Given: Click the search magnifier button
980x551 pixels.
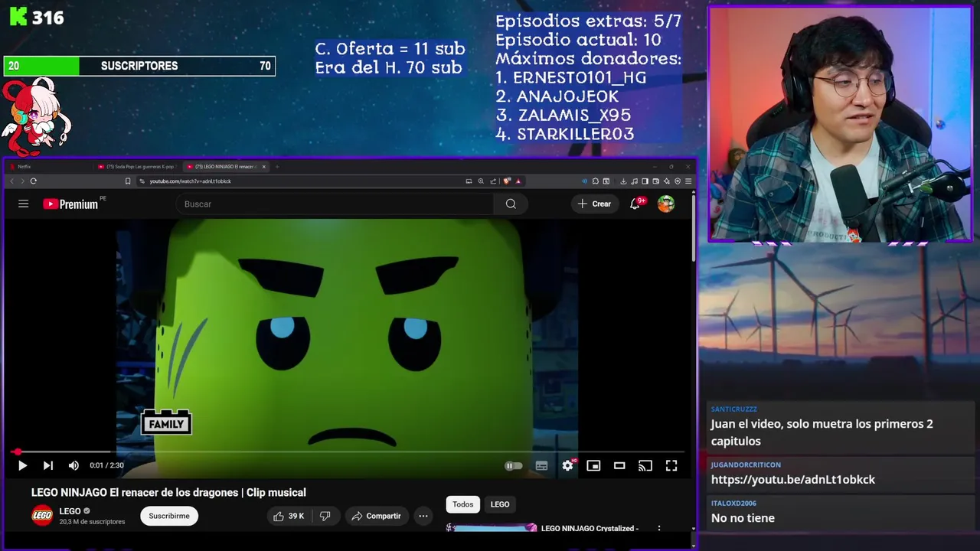Looking at the screenshot, I should click(x=511, y=204).
